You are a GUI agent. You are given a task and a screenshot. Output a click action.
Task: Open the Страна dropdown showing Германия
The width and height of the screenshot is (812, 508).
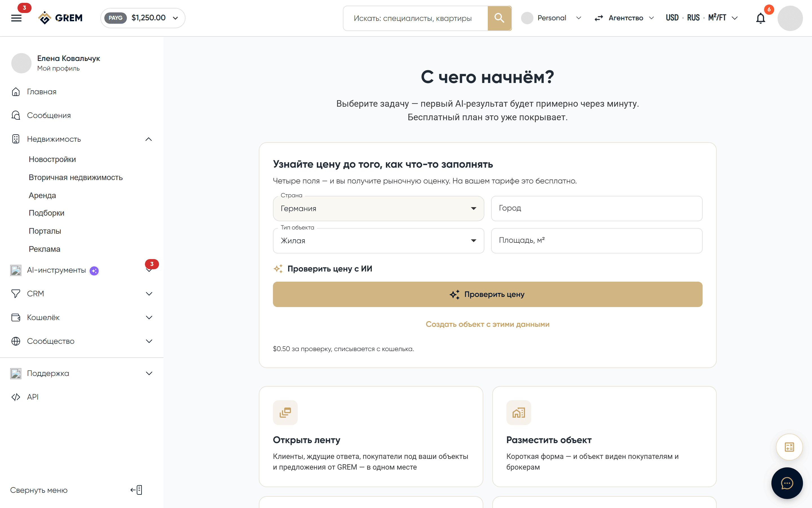[378, 209]
